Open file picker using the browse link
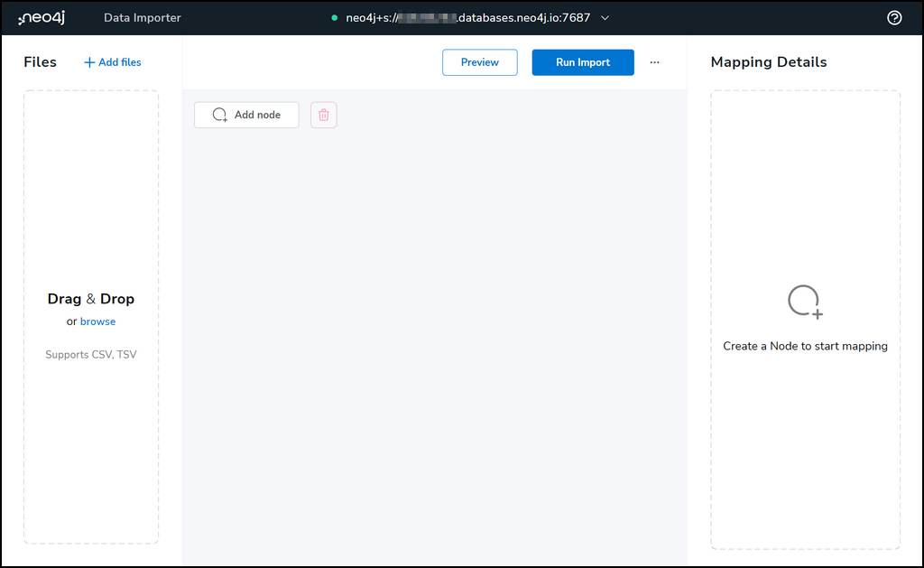The width and height of the screenshot is (924, 568). click(x=97, y=321)
